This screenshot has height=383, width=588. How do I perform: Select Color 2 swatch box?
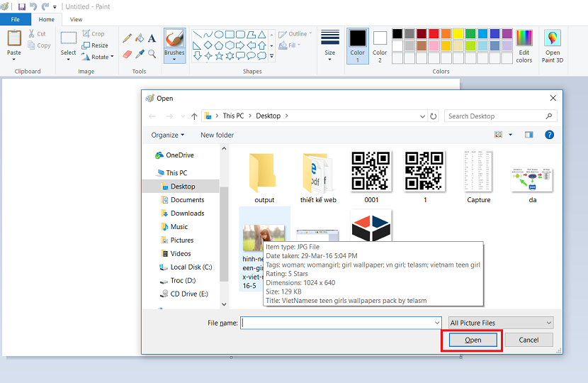(380, 38)
